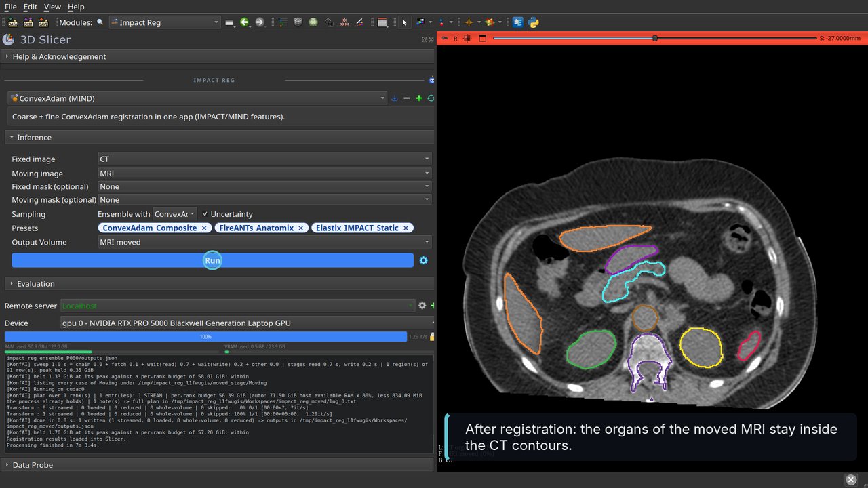Viewport: 868px width, 488px height.
Task: Open the ConvexAdam (MIND) app dropdown
Action: (x=197, y=98)
